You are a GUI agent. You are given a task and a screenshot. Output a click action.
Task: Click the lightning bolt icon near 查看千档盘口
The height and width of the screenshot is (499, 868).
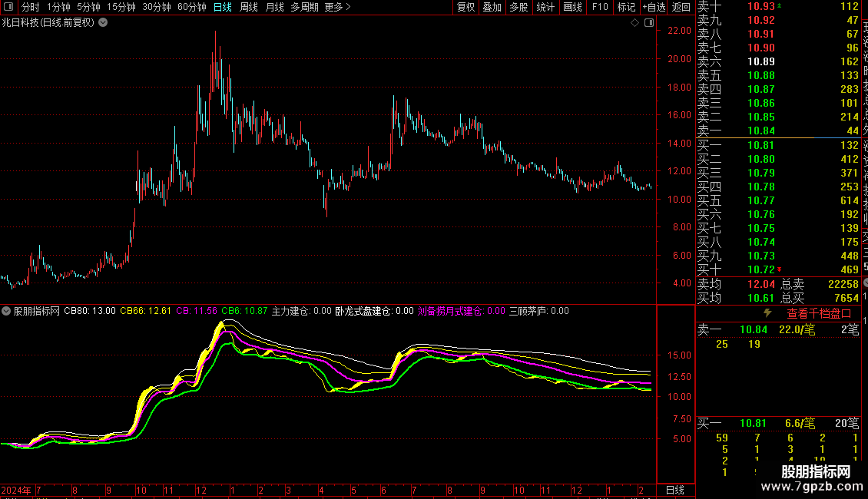coord(767,313)
